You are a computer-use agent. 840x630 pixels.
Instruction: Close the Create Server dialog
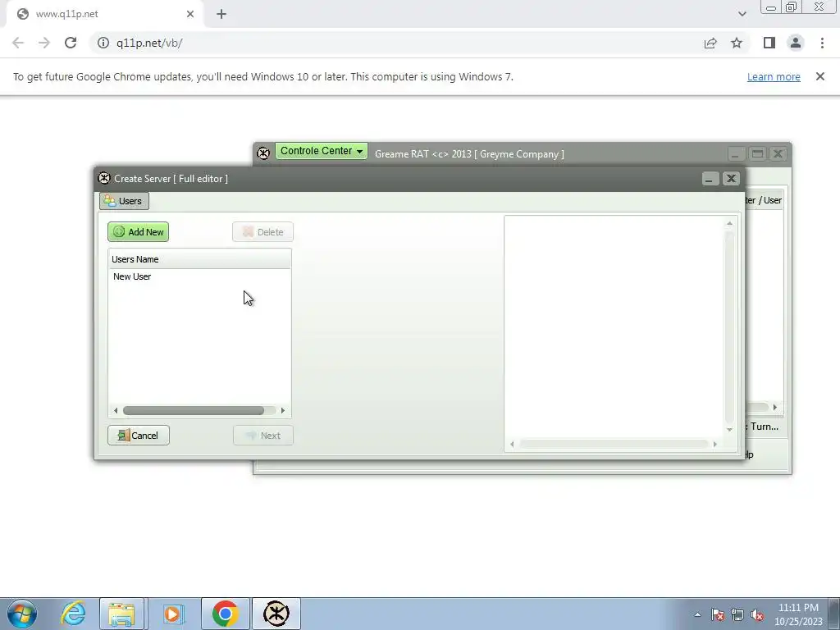pyautogui.click(x=731, y=178)
